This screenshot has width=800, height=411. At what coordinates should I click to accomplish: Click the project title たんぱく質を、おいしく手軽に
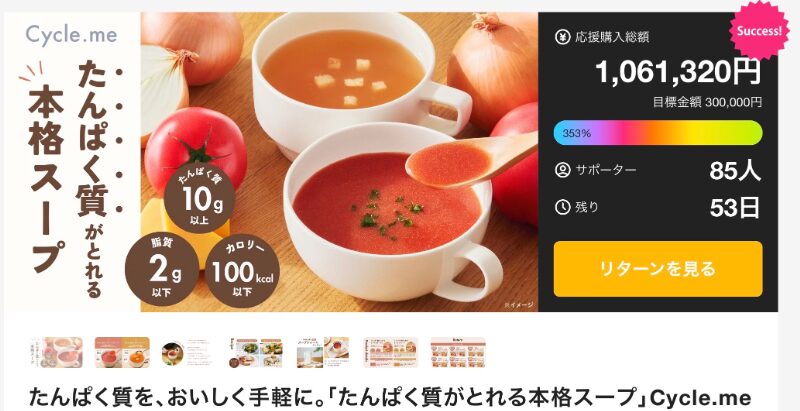pyautogui.click(x=390, y=397)
